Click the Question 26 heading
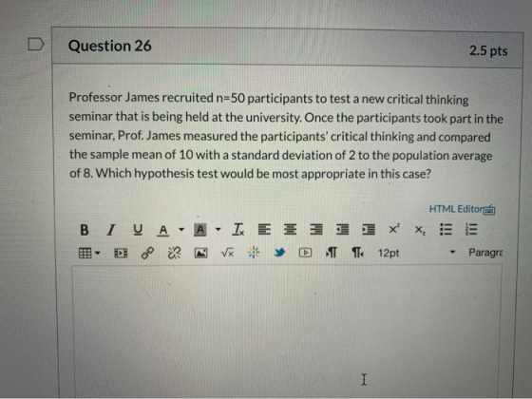The width and height of the screenshot is (532, 399). pyautogui.click(x=110, y=46)
